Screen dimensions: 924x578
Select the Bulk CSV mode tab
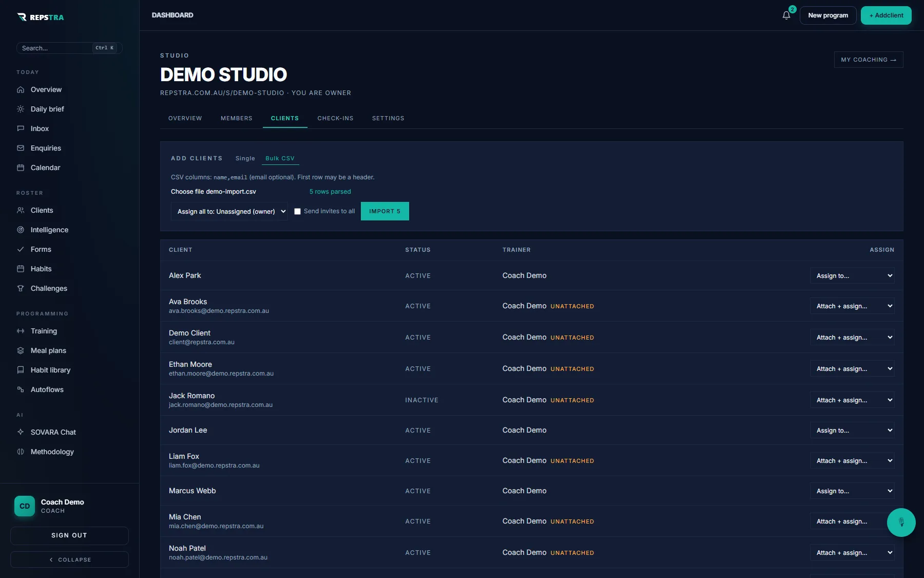280,158
